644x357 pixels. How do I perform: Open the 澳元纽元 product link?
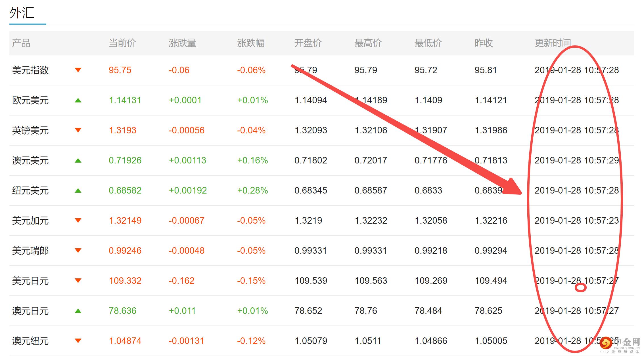click(30, 341)
